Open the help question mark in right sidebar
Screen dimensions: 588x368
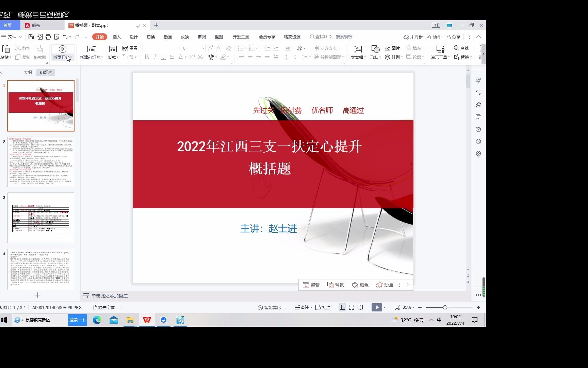478,129
